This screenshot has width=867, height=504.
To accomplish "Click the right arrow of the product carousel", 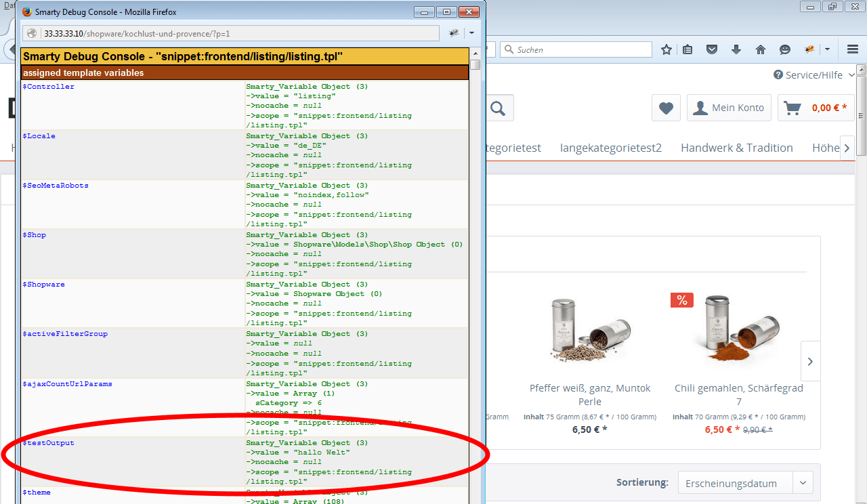I will point(810,361).
